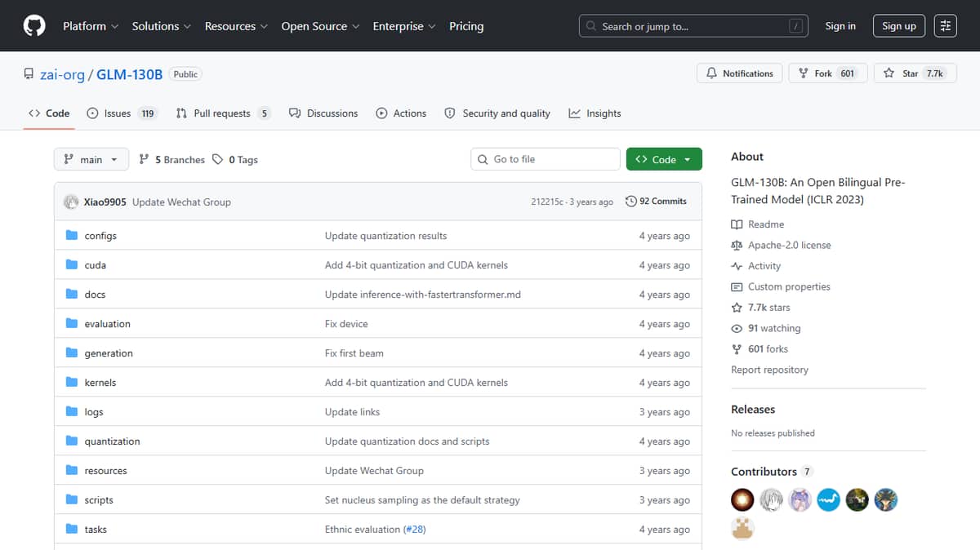Image resolution: width=980 pixels, height=550 pixels.
Task: Open the blue wave contributor avatar
Action: point(828,499)
